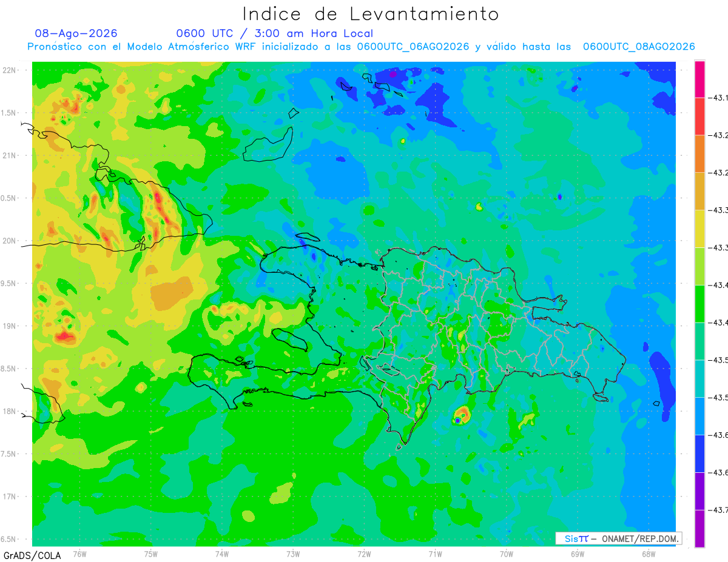Click the title 'Indice de Levantamiento'

point(371,14)
